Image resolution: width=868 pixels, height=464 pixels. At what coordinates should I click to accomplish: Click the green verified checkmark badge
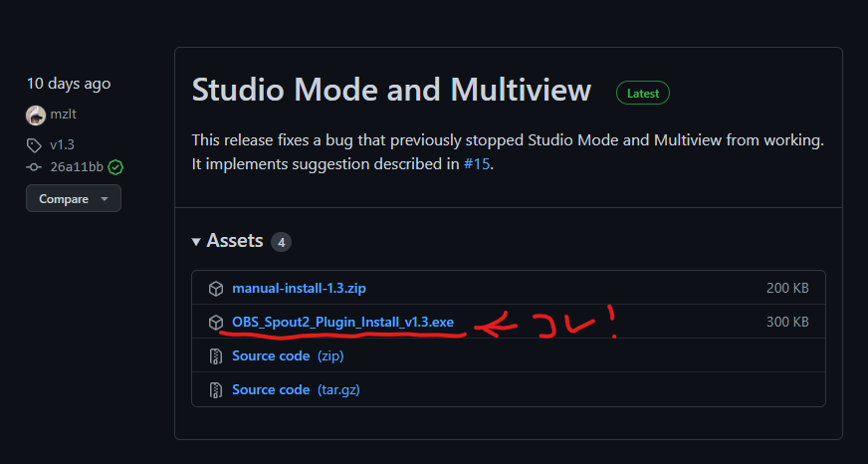pyautogui.click(x=115, y=166)
